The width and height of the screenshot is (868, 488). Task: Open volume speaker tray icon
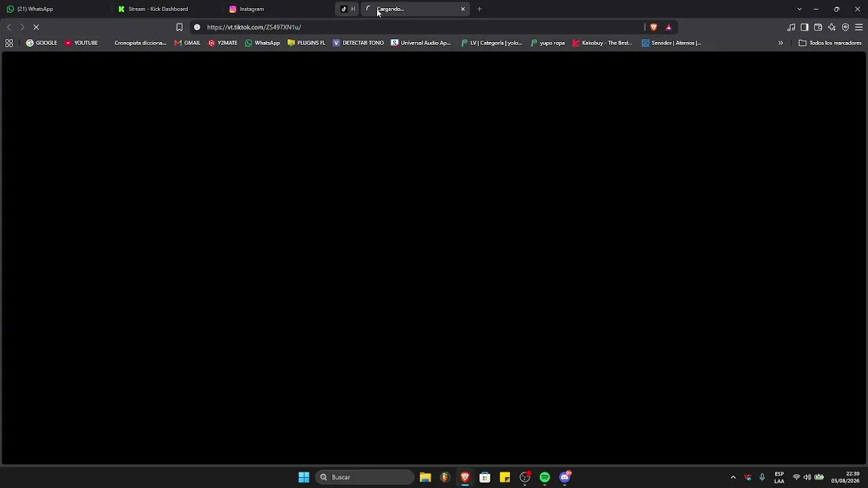807,477
